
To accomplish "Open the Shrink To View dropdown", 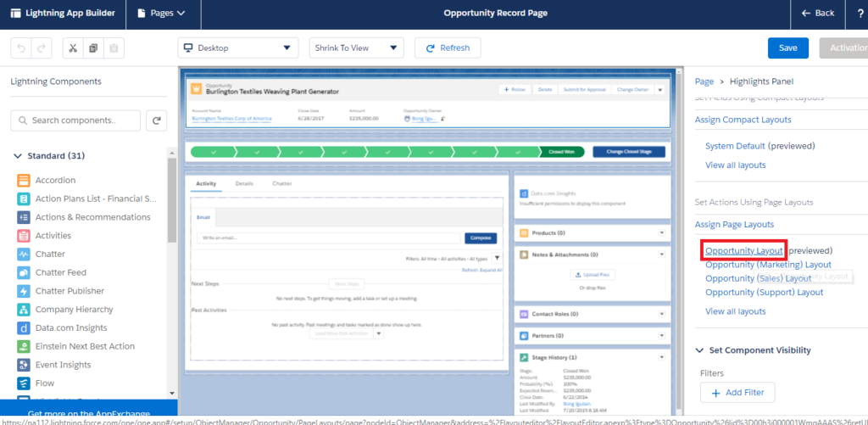I will point(357,48).
